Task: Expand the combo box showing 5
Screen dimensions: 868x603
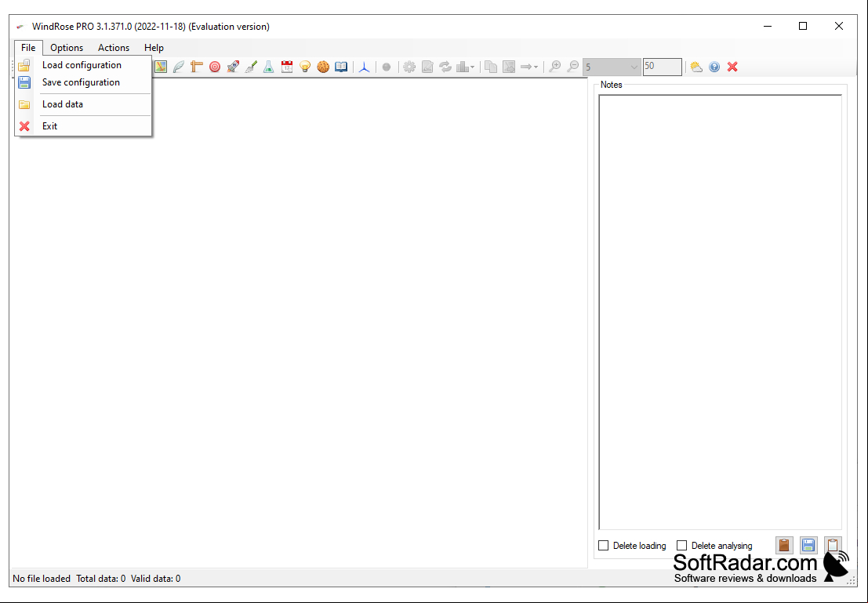Action: click(634, 67)
